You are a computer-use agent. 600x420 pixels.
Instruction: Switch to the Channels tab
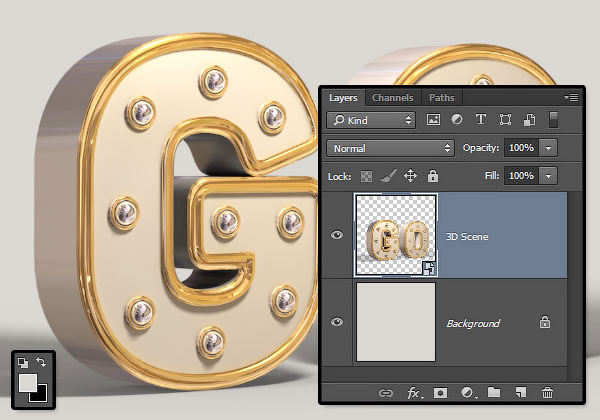392,98
